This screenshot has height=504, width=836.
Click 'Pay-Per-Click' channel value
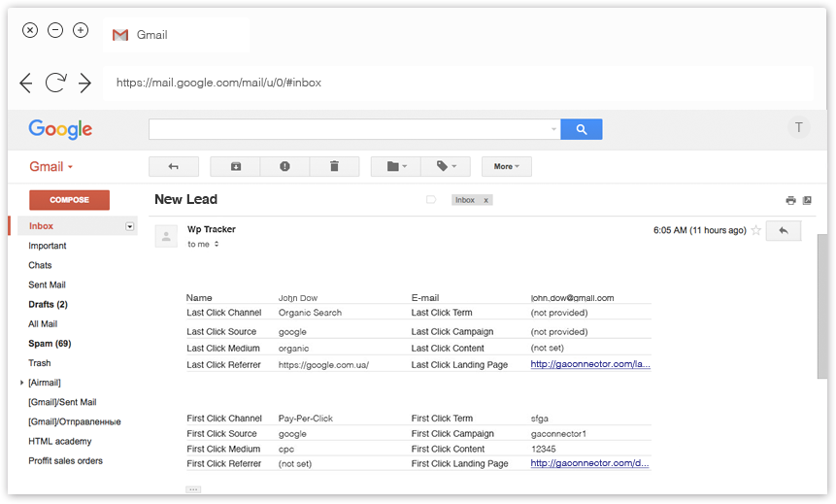pos(306,419)
